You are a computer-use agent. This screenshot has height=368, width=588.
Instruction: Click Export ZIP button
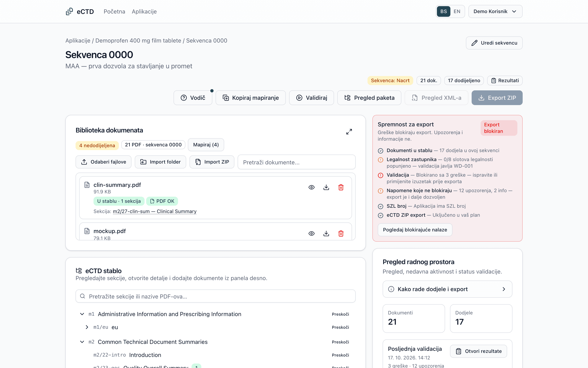click(497, 98)
